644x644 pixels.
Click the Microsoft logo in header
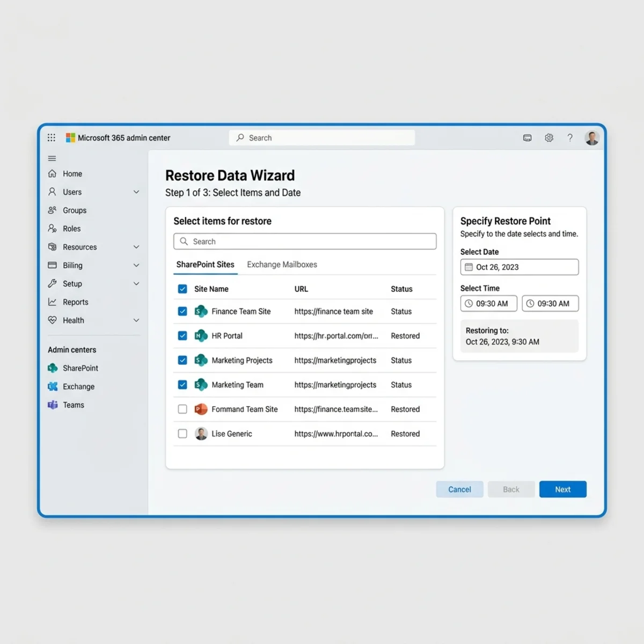(x=70, y=137)
